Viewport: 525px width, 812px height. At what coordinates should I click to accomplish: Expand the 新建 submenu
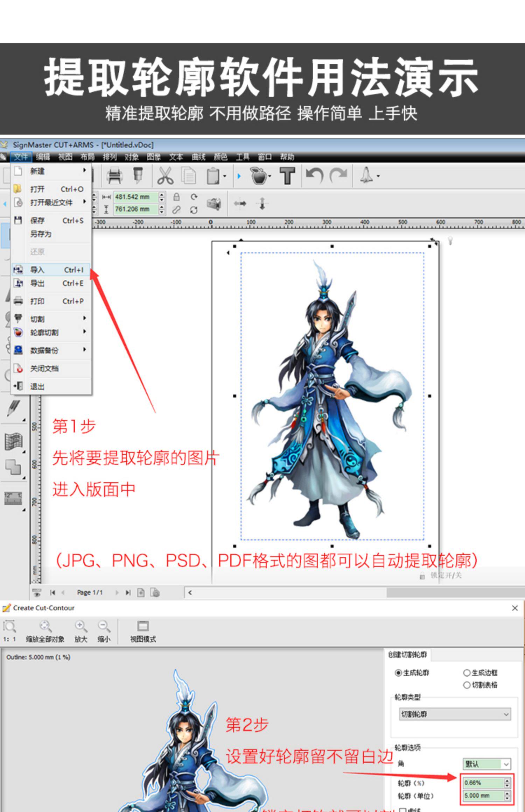tap(51, 171)
